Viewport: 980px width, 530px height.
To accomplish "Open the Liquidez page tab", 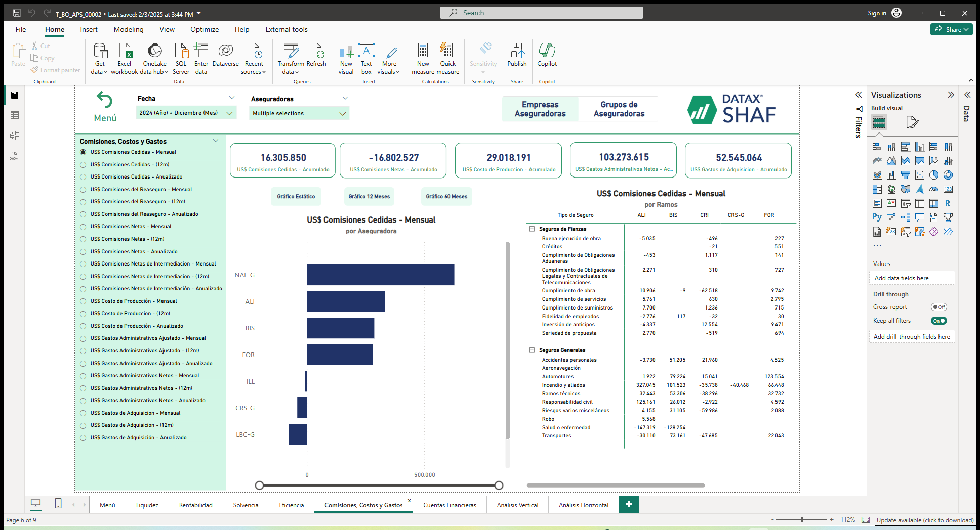I will [147, 504].
